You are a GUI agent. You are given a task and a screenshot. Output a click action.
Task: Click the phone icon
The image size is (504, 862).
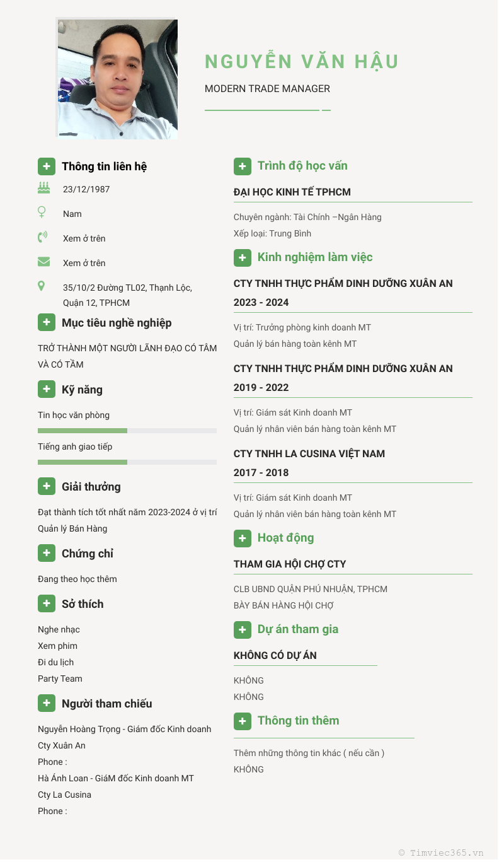click(x=42, y=237)
